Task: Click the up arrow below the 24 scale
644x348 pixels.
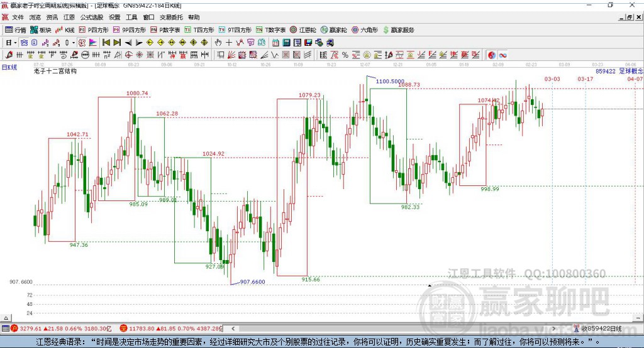Action: point(6,318)
